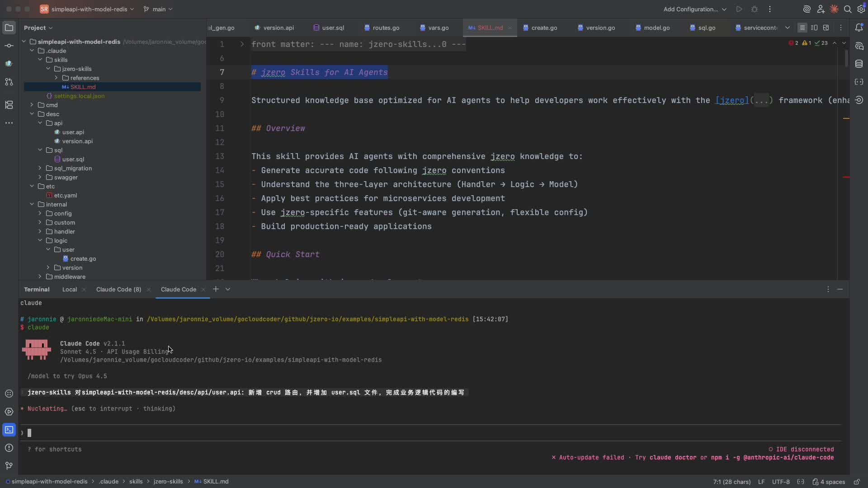Open create.go in the project tree

tap(79, 258)
